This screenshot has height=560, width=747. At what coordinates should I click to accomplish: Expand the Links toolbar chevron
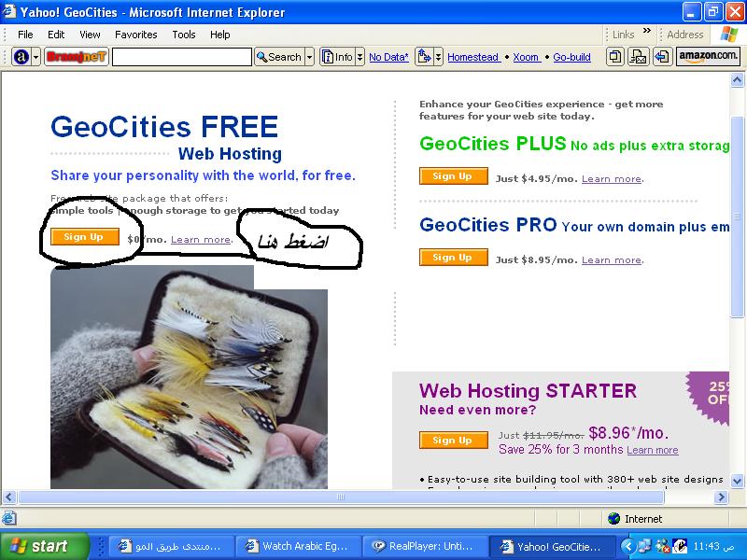tap(646, 32)
